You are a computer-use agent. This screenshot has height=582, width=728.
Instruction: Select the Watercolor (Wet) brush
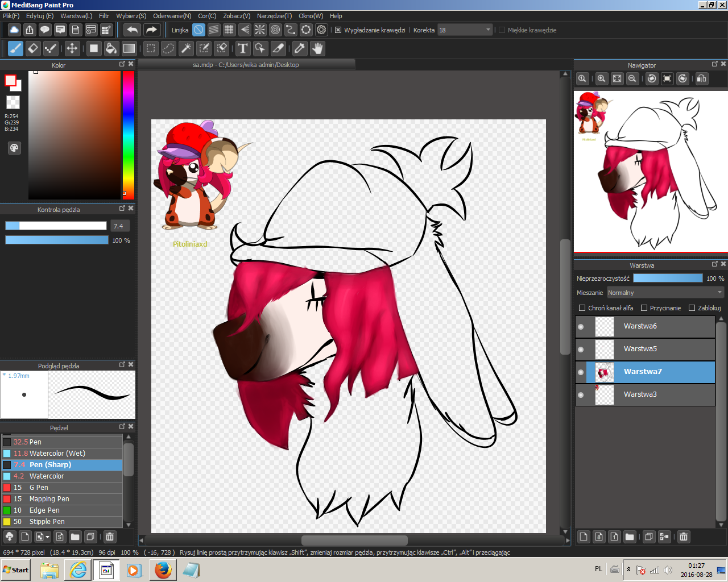[x=62, y=454]
